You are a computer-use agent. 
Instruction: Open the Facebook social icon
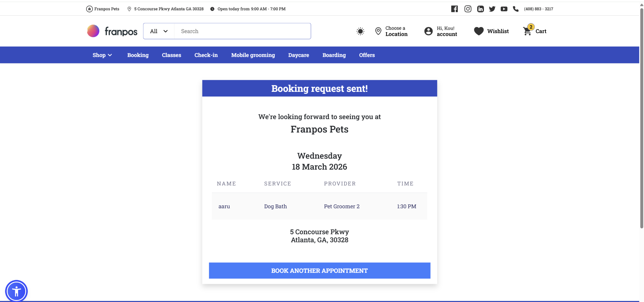(454, 9)
